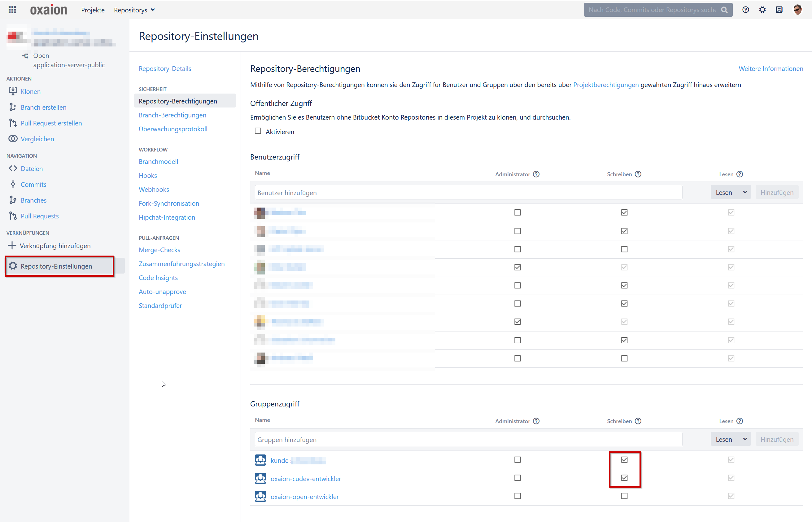
Task: Open Branch-Berechtigungen settings page
Action: click(x=172, y=115)
